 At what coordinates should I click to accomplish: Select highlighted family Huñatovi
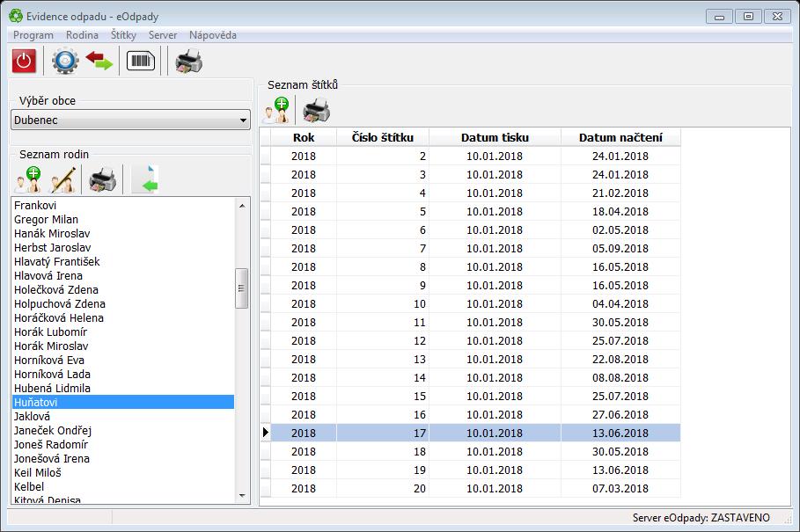[123, 402]
